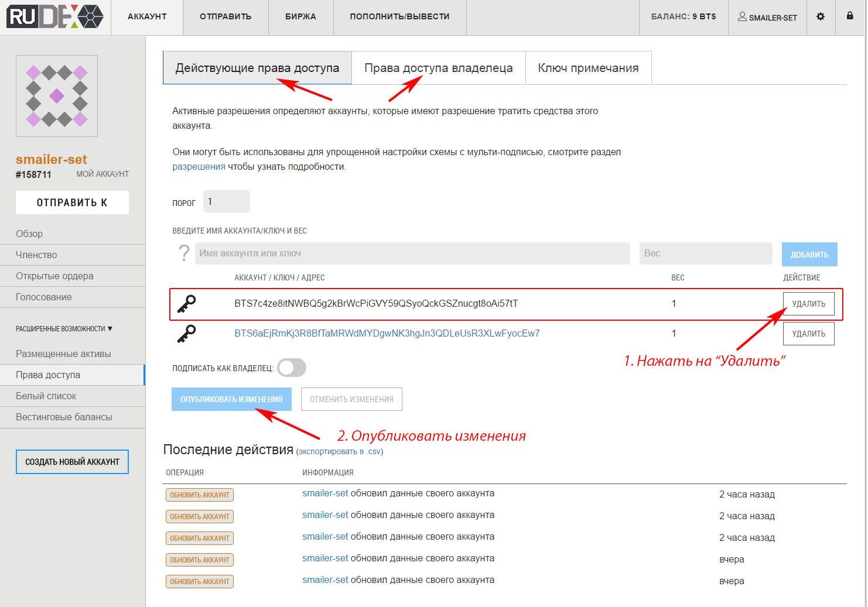Open 'Белый список' in sidebar

[x=73, y=396]
